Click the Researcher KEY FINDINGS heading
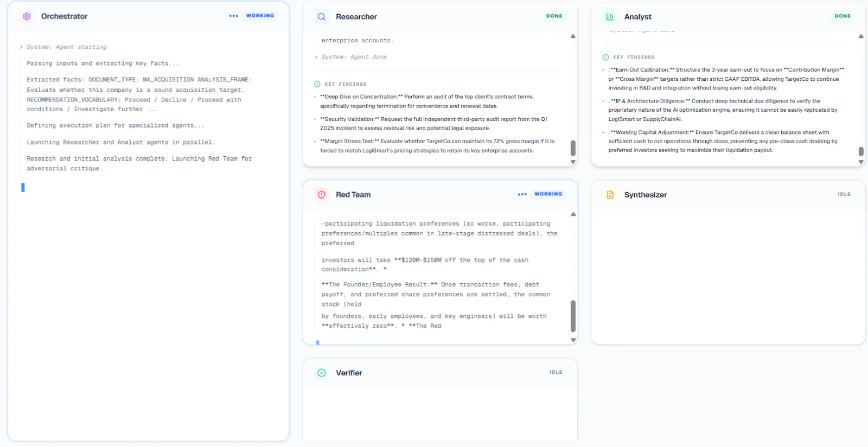Screen dimensions: 868x447 click(346, 84)
